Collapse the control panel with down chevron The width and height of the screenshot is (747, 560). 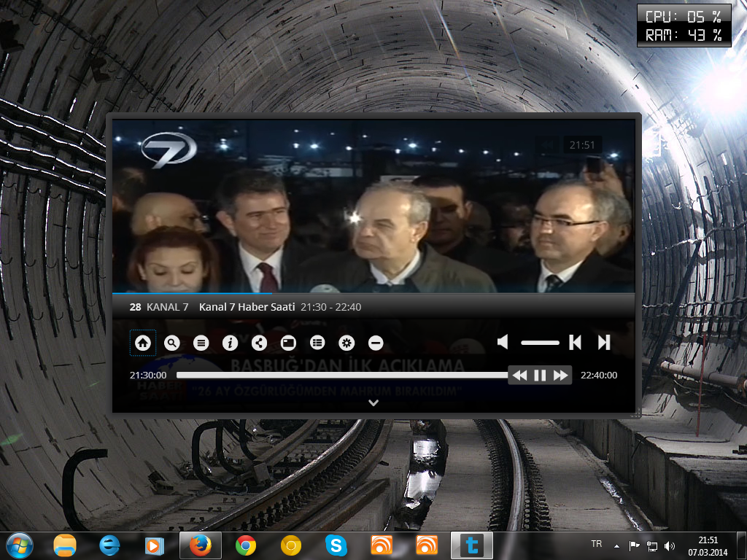tap(373, 402)
